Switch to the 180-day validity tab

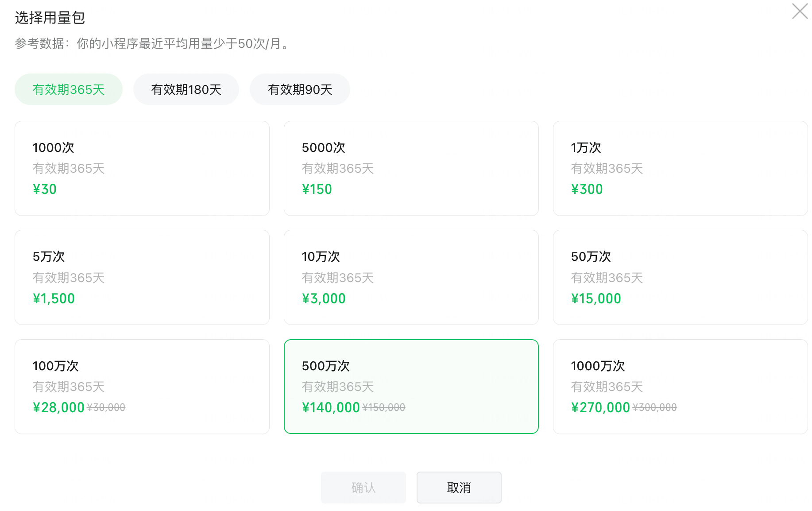186,89
